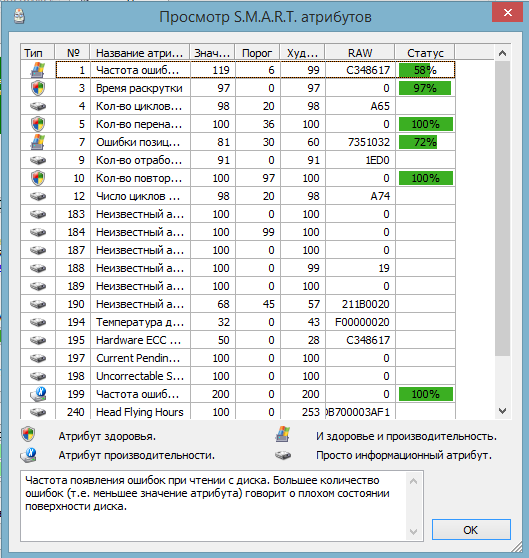529x558 pixels.
Task: Click the performance icon for attribute 199
Action: (38, 394)
